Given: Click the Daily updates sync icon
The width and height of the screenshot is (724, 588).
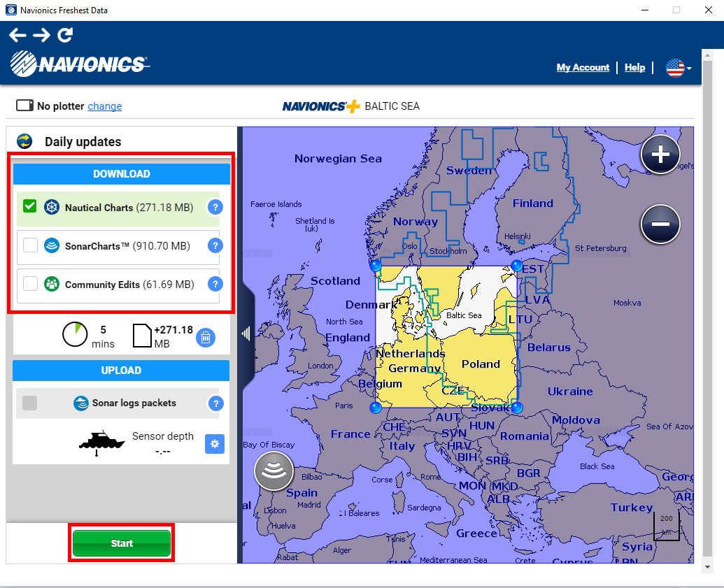Looking at the screenshot, I should point(24,141).
